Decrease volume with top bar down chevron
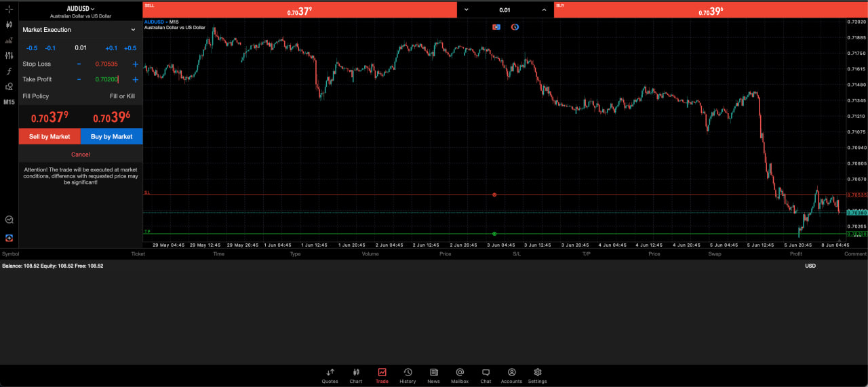 tap(466, 10)
